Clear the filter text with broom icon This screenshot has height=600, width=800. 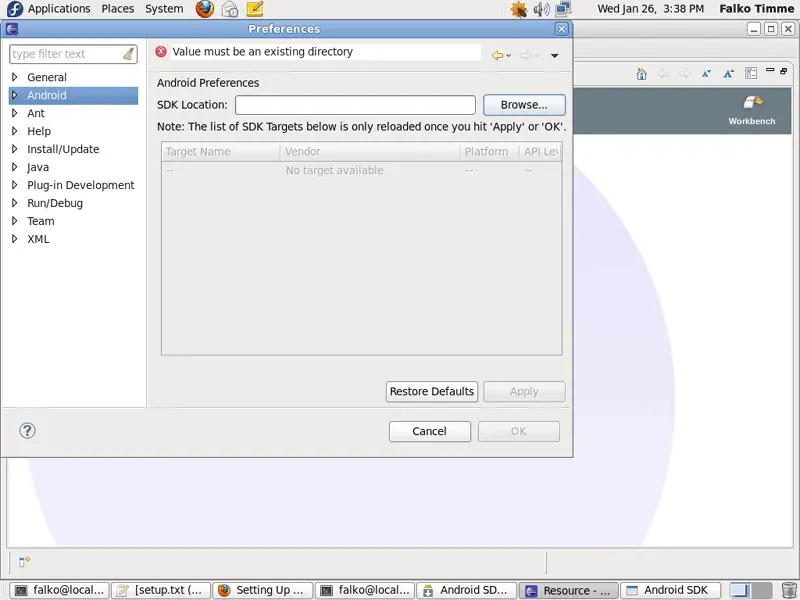click(x=129, y=54)
